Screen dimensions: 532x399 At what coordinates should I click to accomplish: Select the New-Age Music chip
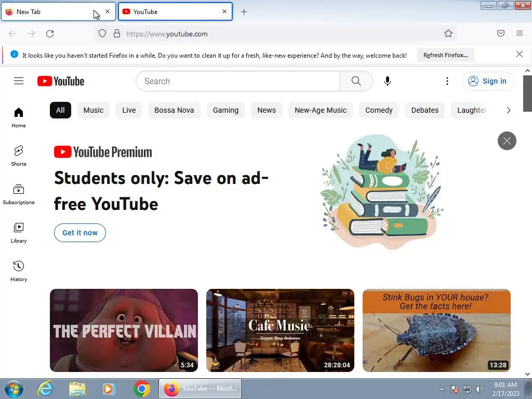point(321,110)
